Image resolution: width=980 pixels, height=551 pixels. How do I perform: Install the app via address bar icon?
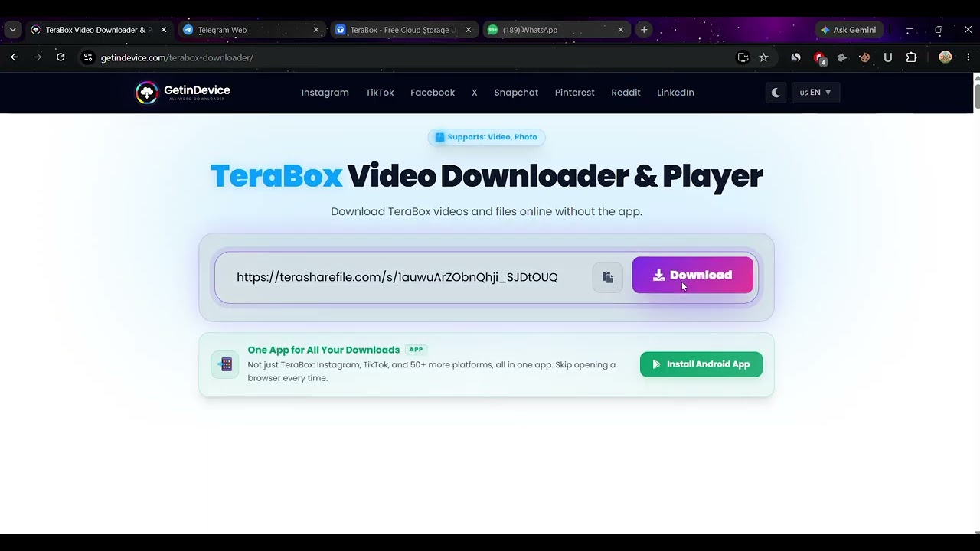coord(743,57)
